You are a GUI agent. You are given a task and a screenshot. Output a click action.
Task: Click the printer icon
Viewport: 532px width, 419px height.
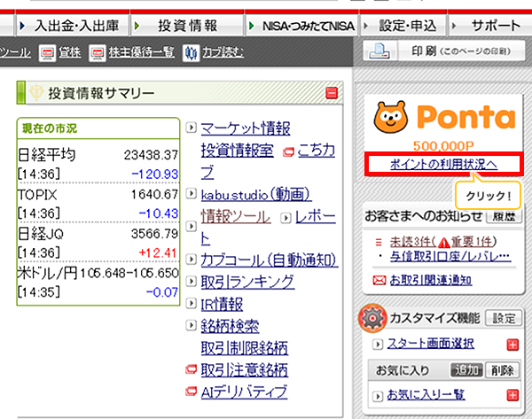coord(379,50)
